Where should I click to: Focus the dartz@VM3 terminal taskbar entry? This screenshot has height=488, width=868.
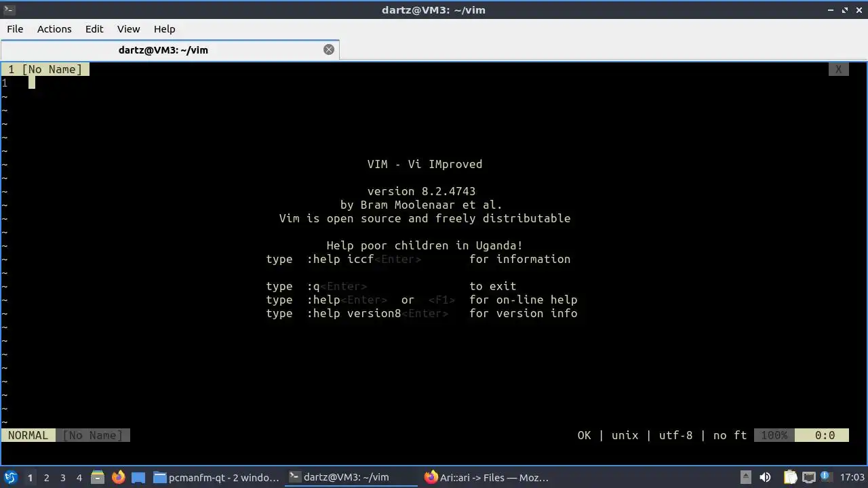(x=351, y=477)
